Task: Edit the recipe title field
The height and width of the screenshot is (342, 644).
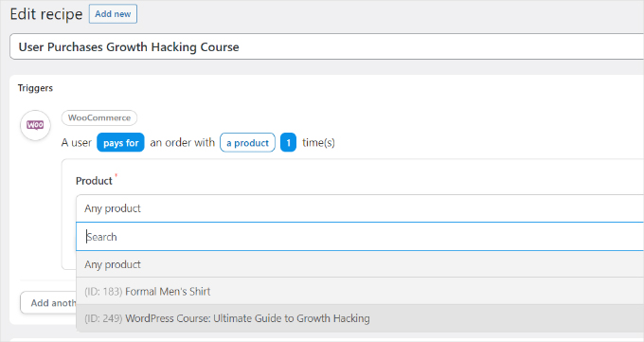Action: [x=327, y=46]
